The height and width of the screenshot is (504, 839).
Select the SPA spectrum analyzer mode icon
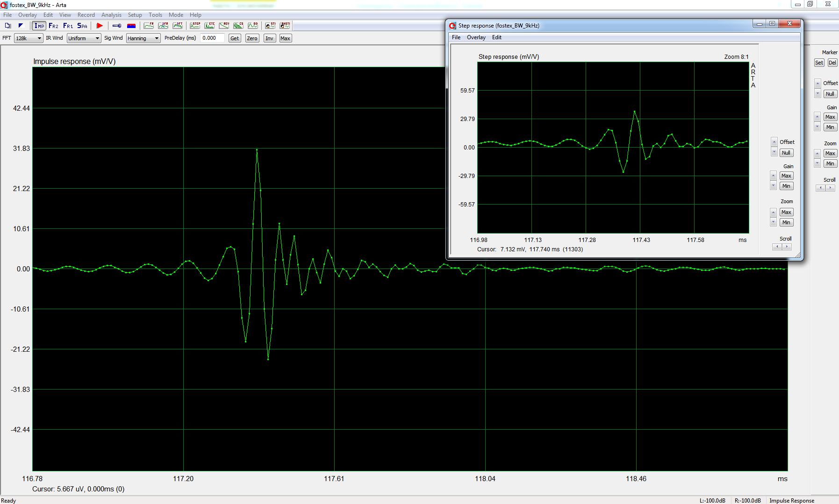point(82,26)
